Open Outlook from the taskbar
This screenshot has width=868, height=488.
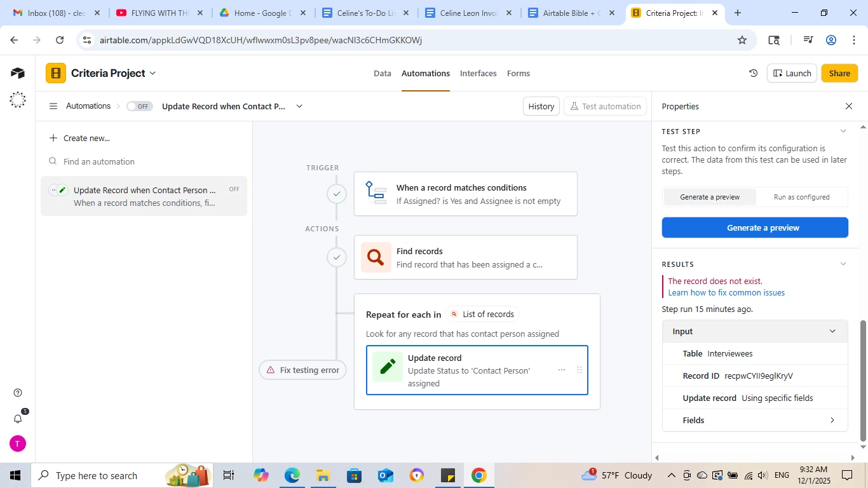(x=385, y=475)
